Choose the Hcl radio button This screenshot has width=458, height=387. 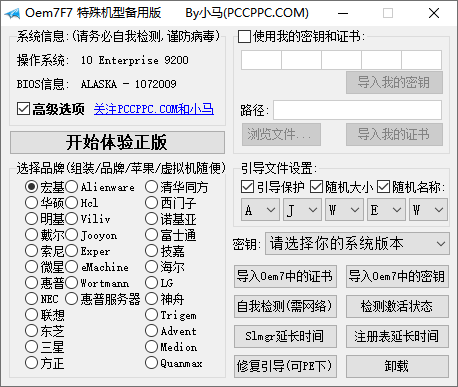point(71,202)
